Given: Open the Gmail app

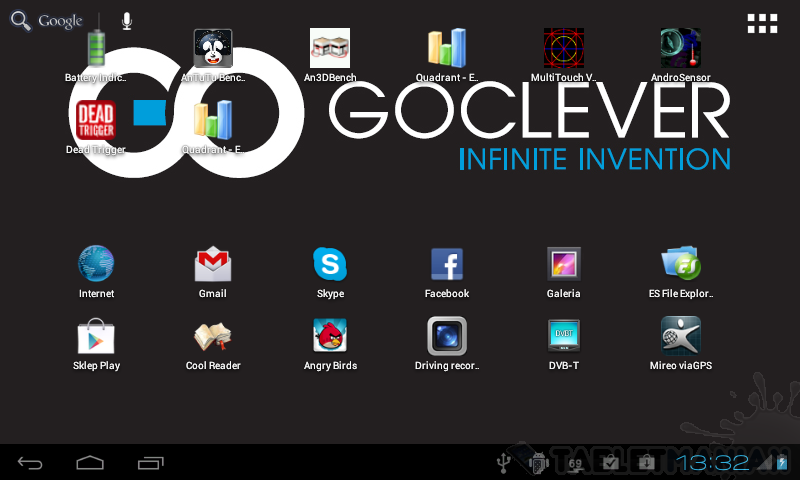Looking at the screenshot, I should [213, 266].
